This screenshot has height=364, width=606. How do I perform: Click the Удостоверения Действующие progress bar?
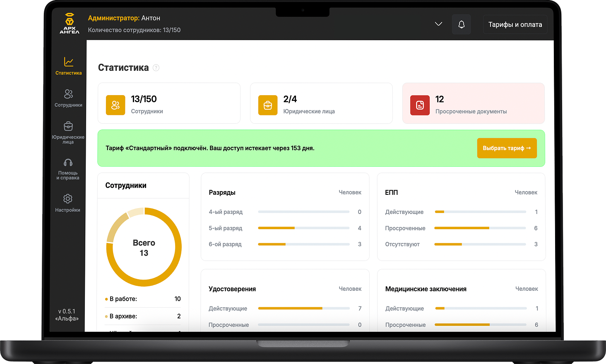click(304, 308)
